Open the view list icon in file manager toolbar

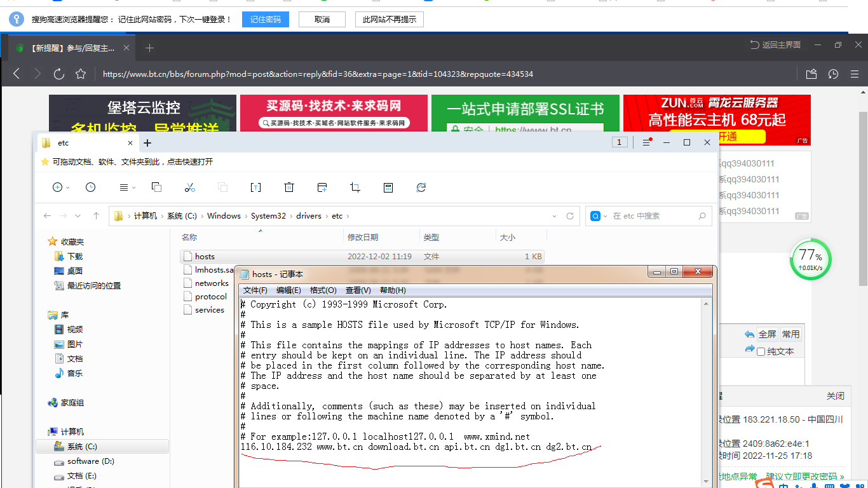click(x=124, y=187)
